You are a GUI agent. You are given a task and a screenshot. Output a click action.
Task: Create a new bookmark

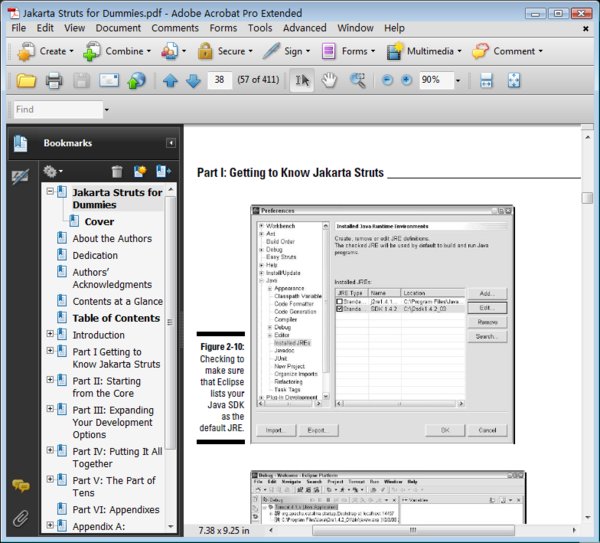[140, 171]
